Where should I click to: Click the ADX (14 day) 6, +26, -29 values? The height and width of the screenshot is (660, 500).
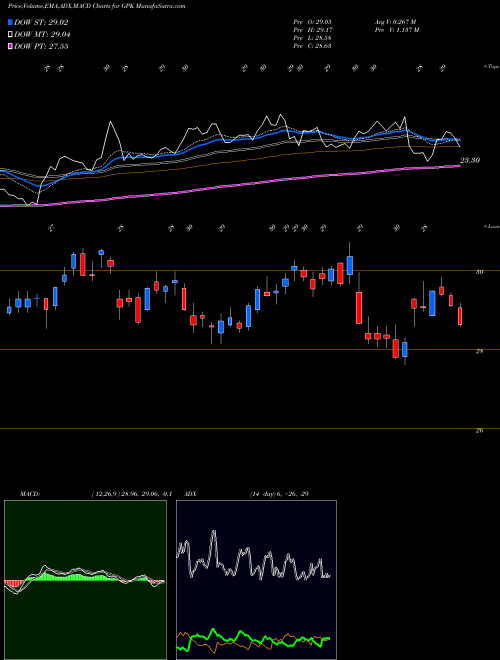tap(279, 494)
